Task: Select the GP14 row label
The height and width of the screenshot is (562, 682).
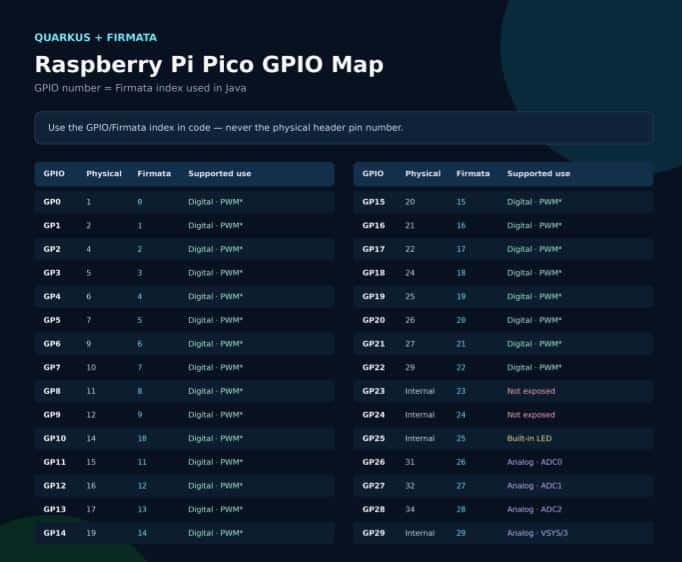Action: tap(54, 533)
